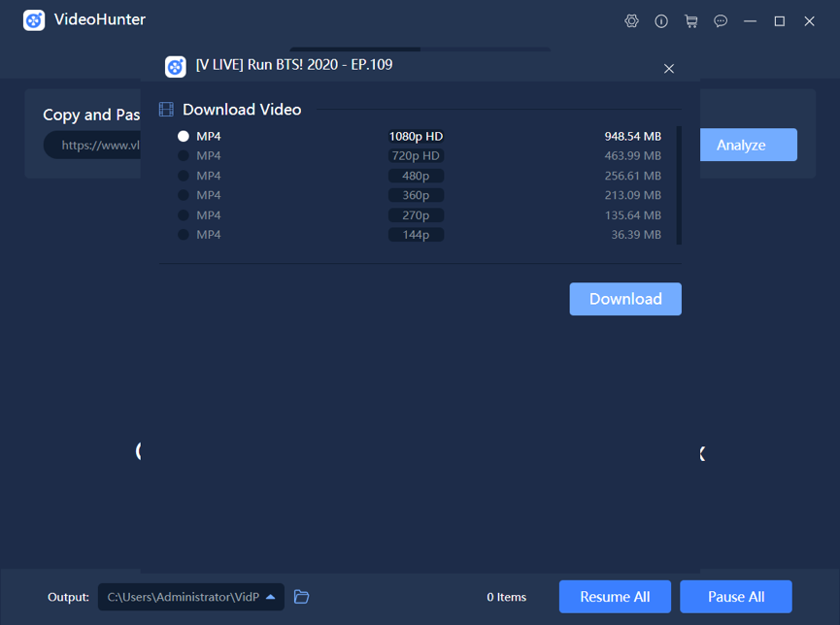Click the 256.61 MB file size
The height and width of the screenshot is (625, 840).
[633, 176]
